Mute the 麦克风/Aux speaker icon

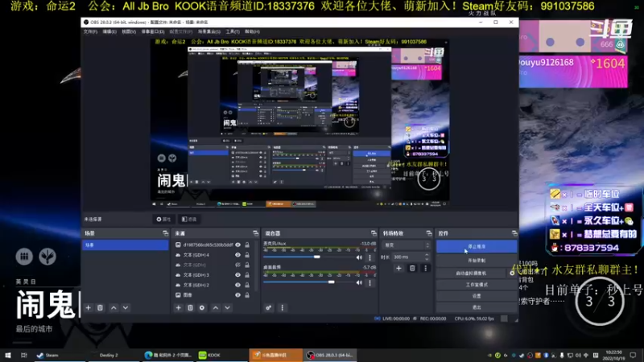[x=359, y=257]
